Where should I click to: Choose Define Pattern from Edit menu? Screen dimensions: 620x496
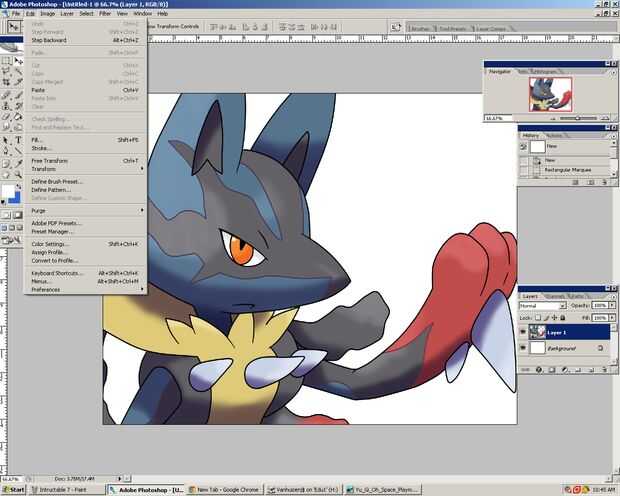tap(85, 190)
